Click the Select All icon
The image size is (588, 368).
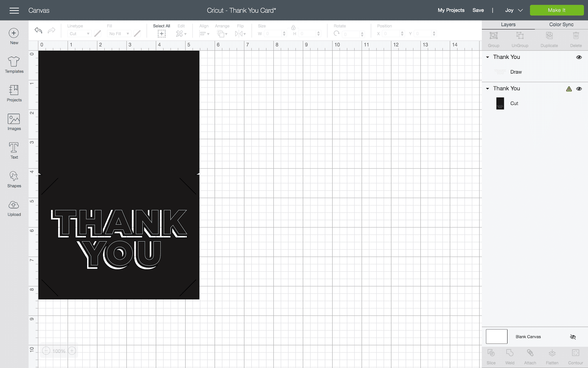pyautogui.click(x=161, y=34)
